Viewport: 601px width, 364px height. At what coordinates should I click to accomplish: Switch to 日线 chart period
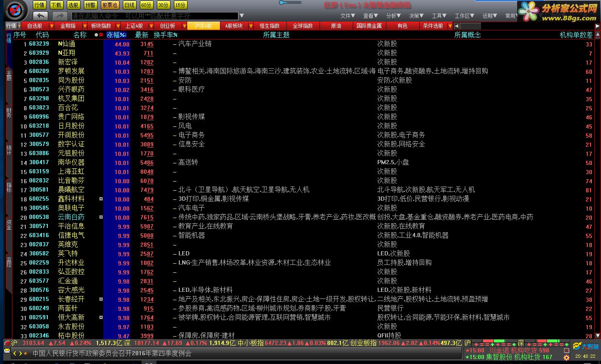[129, 5]
